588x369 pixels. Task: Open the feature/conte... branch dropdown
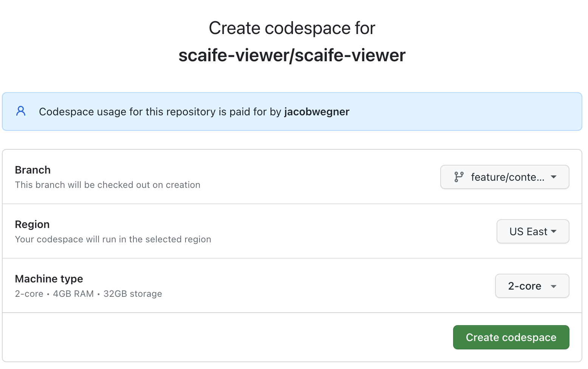(504, 177)
